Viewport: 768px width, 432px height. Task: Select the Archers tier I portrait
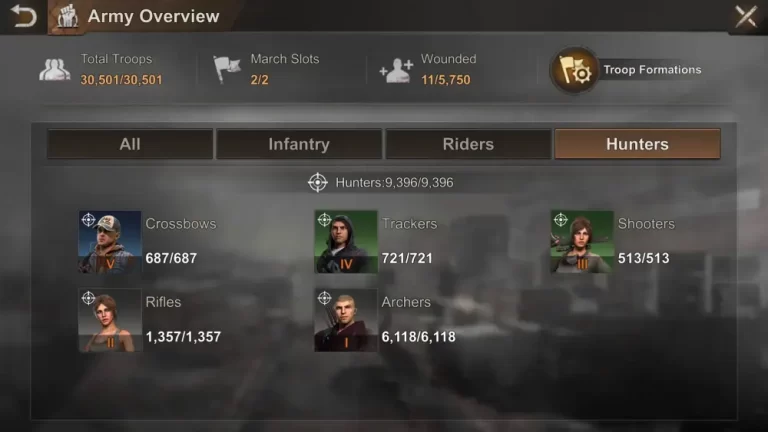click(346, 320)
